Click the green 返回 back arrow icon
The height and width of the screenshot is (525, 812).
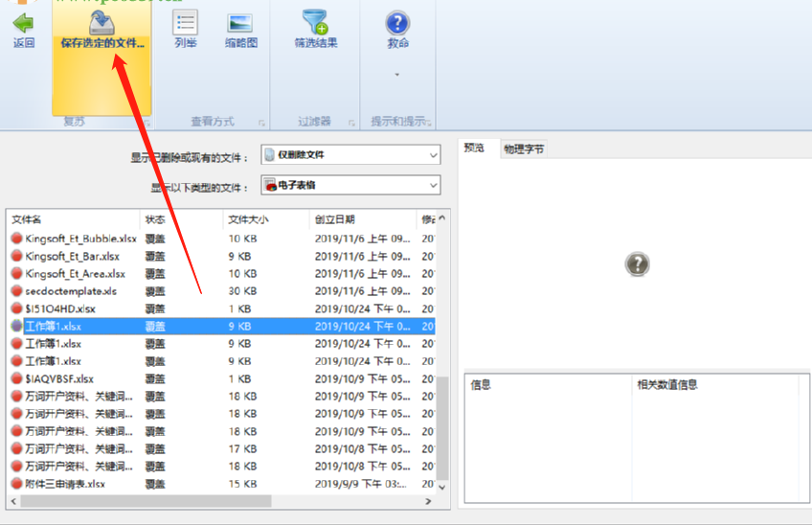(23, 23)
